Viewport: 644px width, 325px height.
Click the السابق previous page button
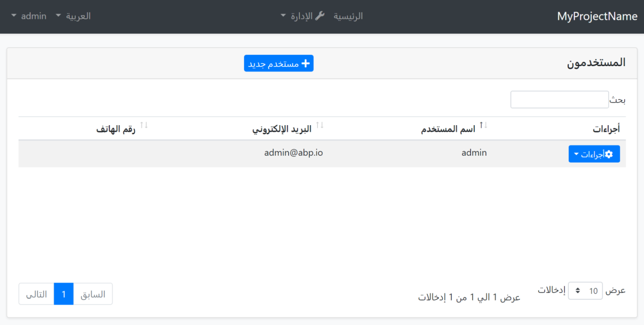(93, 294)
